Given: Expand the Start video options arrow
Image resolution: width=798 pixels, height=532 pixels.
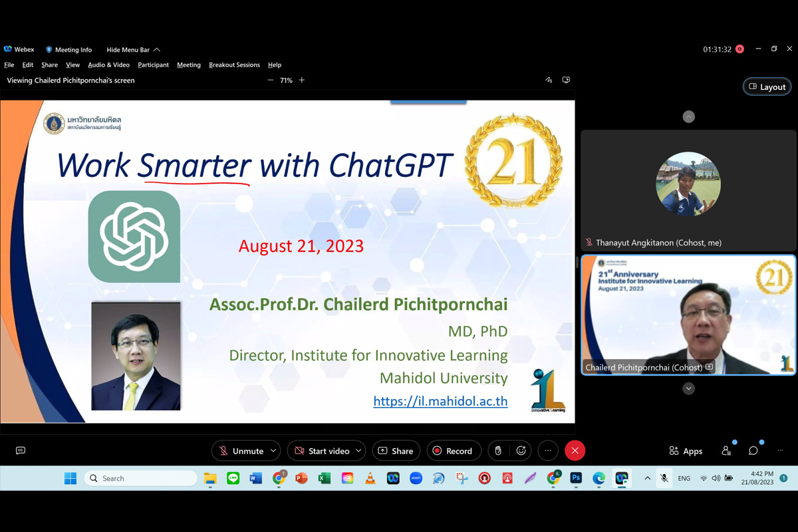Looking at the screenshot, I should tap(358, 451).
